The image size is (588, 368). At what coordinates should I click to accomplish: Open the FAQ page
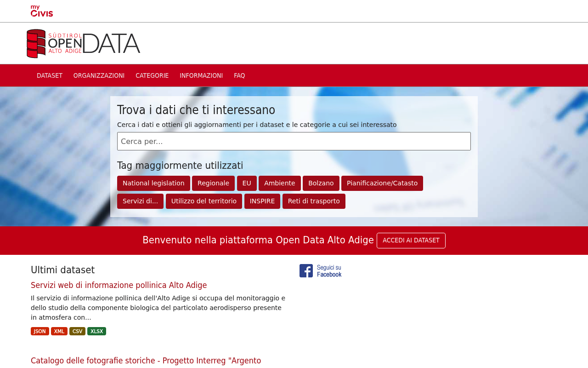click(239, 75)
